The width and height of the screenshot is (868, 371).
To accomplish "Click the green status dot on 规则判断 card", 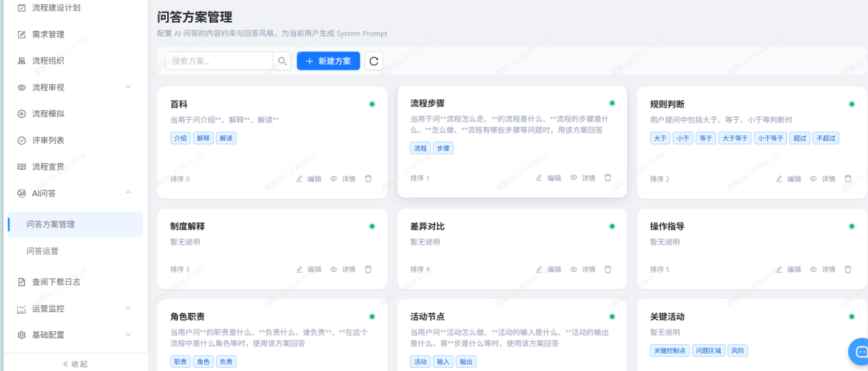I will coord(852,104).
